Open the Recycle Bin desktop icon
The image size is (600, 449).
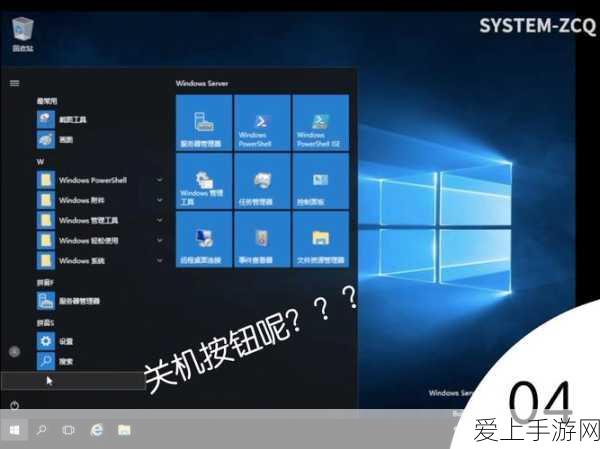click(x=23, y=34)
